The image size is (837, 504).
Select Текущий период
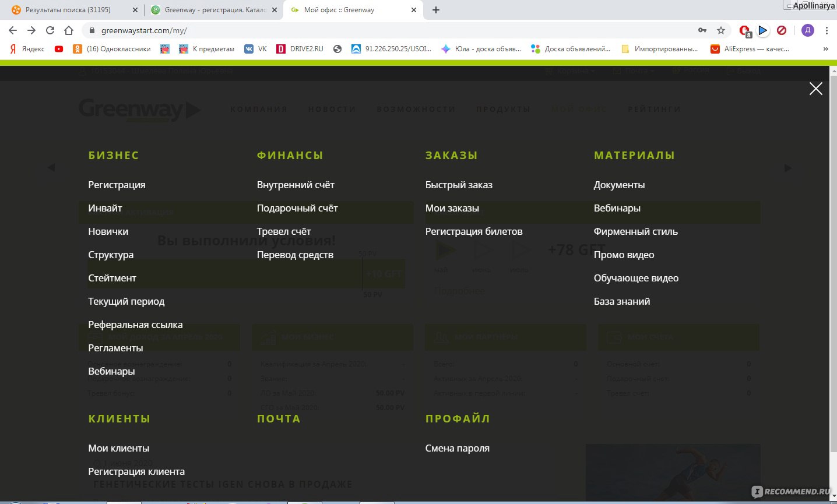[x=126, y=301]
